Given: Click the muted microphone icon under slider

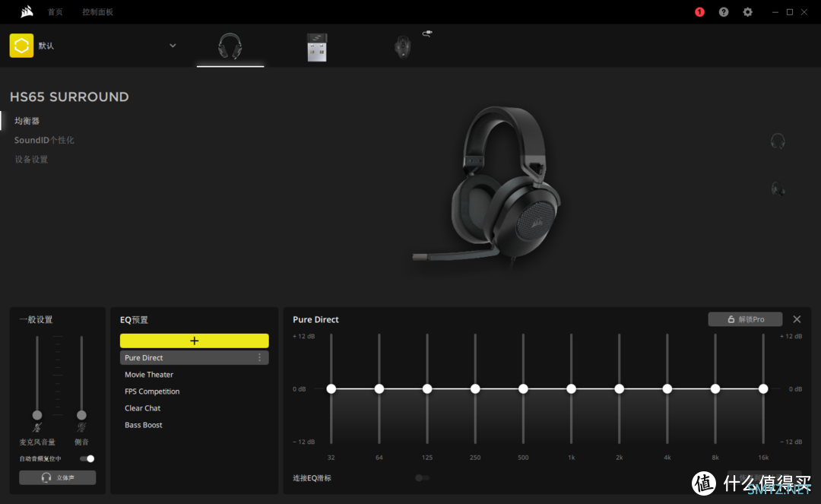Looking at the screenshot, I should 37,427.
